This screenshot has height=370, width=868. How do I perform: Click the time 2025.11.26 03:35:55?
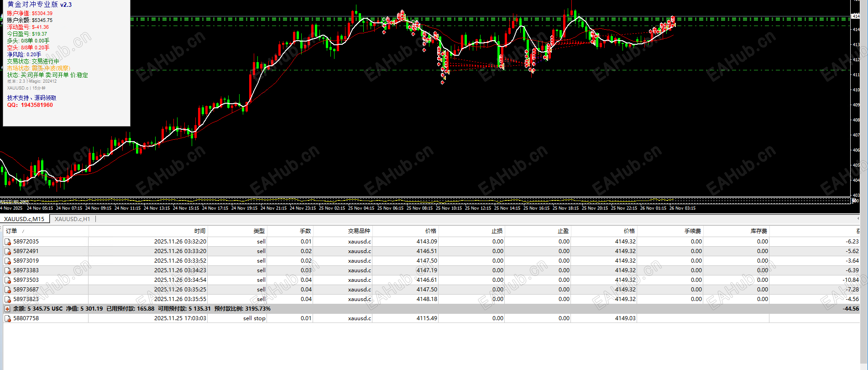(180, 299)
